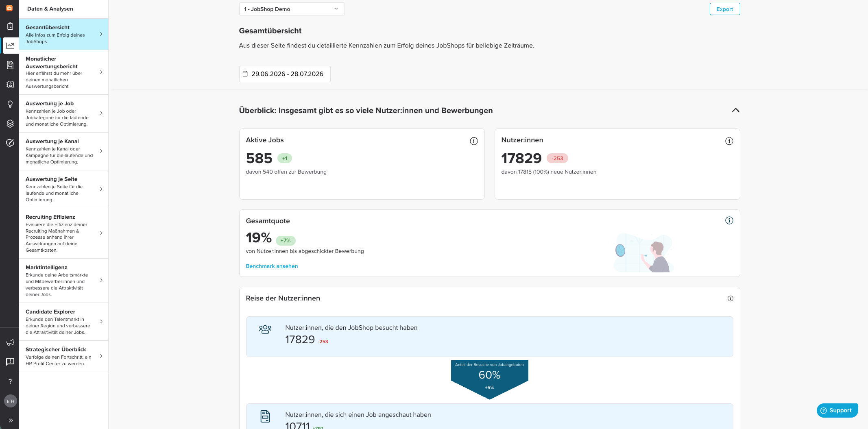Click info icon for Reise der Nutzer:innen
This screenshot has width=868, height=429.
pos(731,298)
